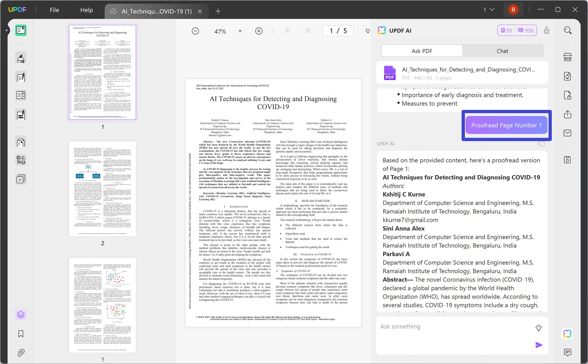This screenshot has height=364, width=588.
Task: Click the Proofread Page Number 1 button
Action: tap(506, 125)
